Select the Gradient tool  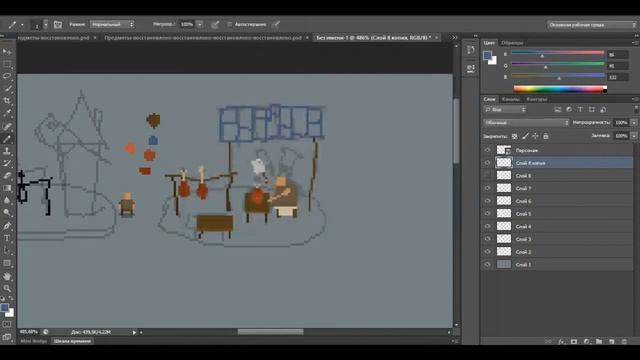tap(7, 188)
